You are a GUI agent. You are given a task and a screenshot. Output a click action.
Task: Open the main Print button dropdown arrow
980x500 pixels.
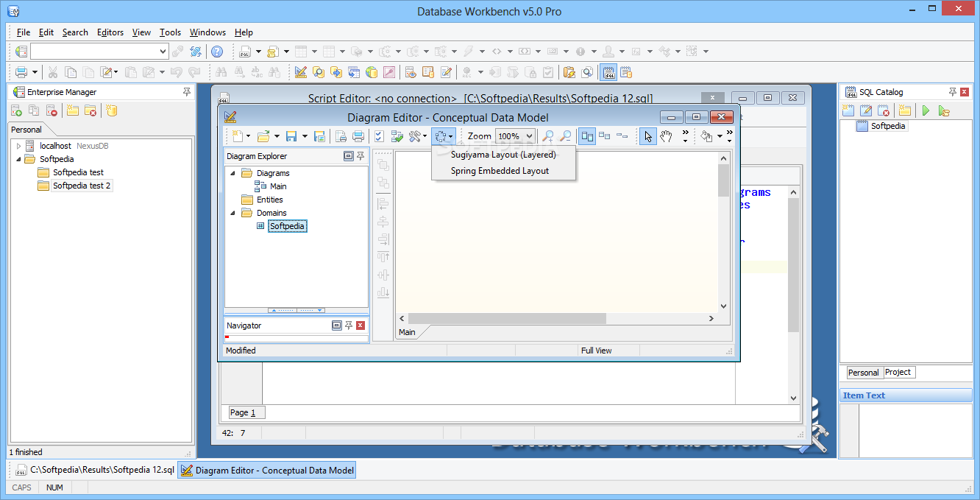pyautogui.click(x=35, y=72)
